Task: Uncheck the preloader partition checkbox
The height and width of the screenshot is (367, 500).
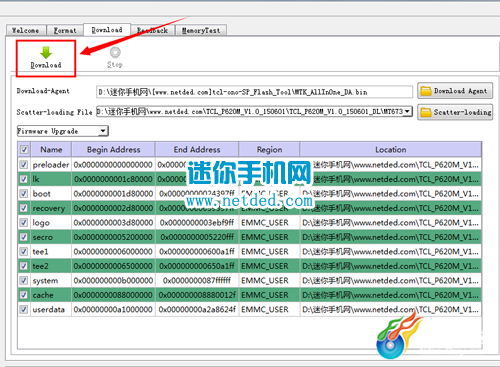Action: (24, 164)
